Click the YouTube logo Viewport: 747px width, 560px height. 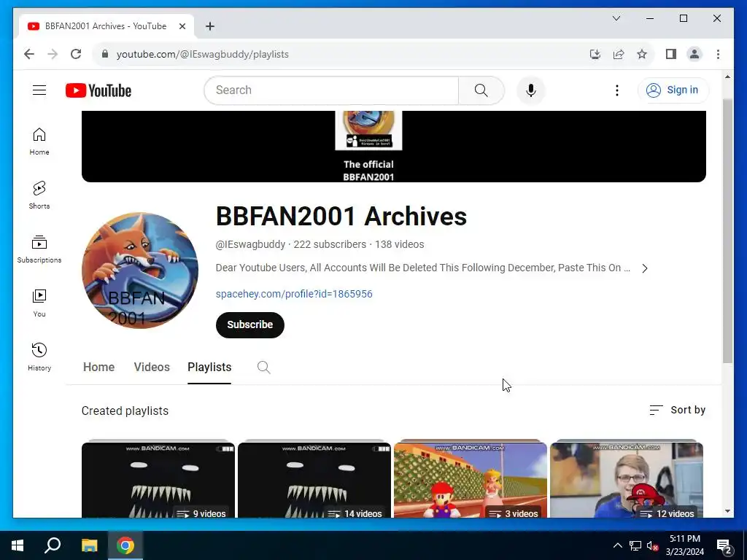point(98,90)
